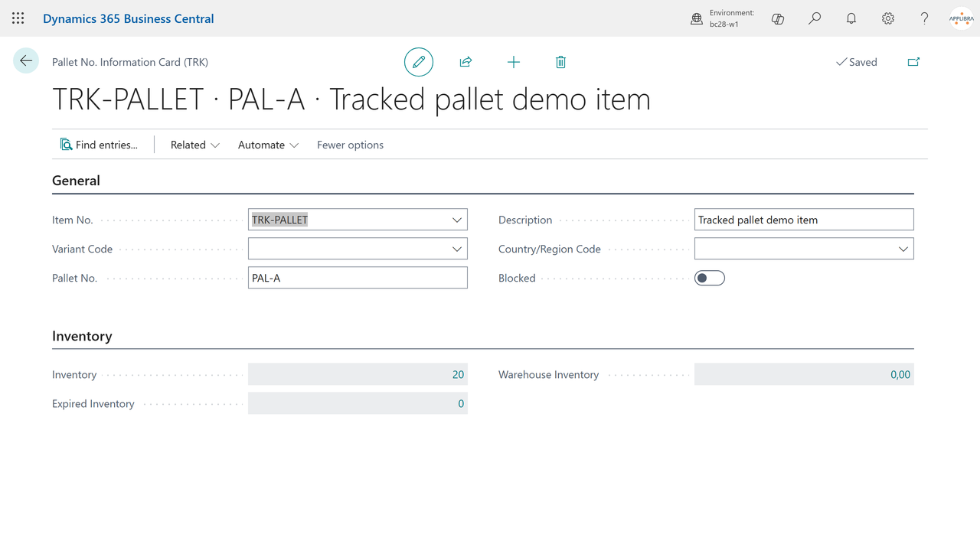Open Dynamics 365 Business Central home link
The image size is (980, 551).
pyautogui.click(x=129, y=18)
